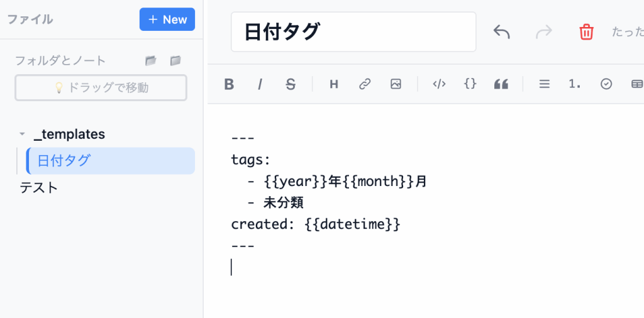Image resolution: width=644 pixels, height=318 pixels.
Task: Click the + New button
Action: tap(167, 19)
